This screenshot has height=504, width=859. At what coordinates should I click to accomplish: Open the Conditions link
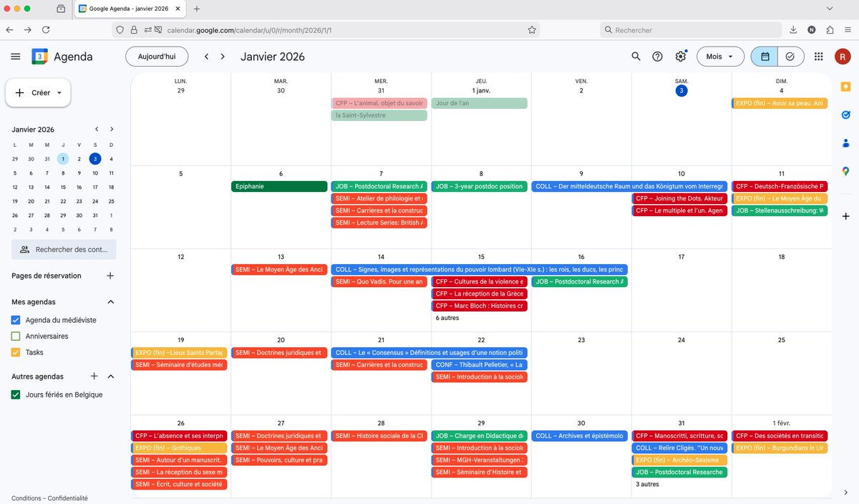pos(26,498)
